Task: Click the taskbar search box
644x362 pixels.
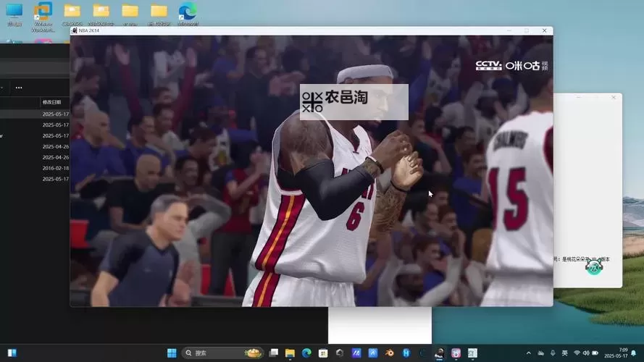Action: coord(223,353)
